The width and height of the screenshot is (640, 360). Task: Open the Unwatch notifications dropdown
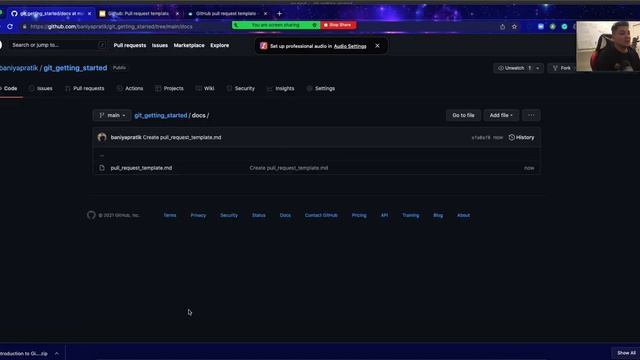point(518,68)
